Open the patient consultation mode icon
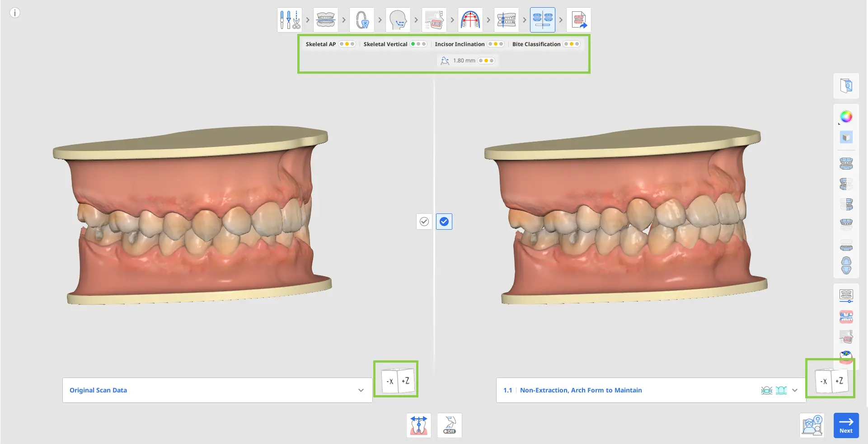The image size is (868, 444). point(812,425)
